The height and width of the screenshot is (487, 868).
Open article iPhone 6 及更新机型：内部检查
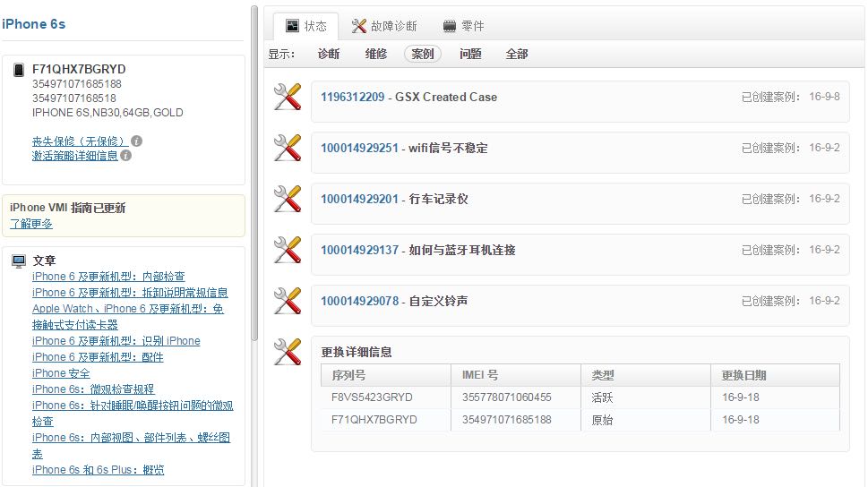[108, 276]
